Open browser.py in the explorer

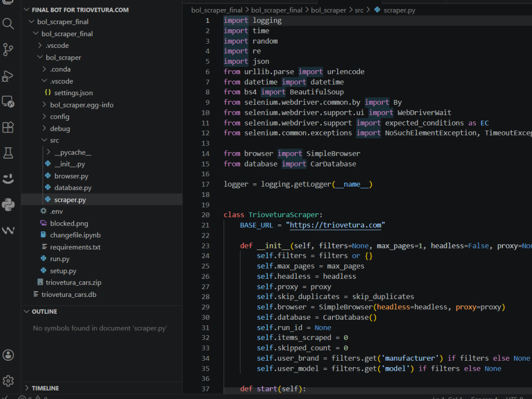[x=71, y=176]
